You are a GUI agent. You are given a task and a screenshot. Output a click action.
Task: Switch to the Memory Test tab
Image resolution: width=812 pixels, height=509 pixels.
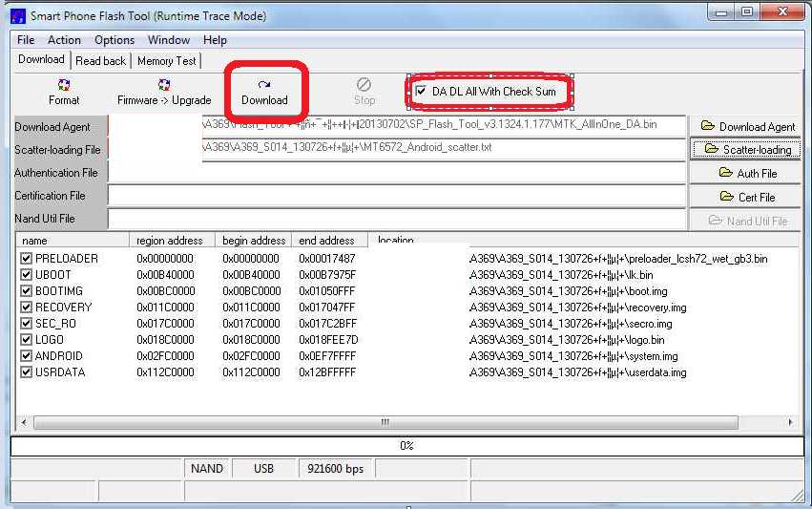(x=167, y=61)
